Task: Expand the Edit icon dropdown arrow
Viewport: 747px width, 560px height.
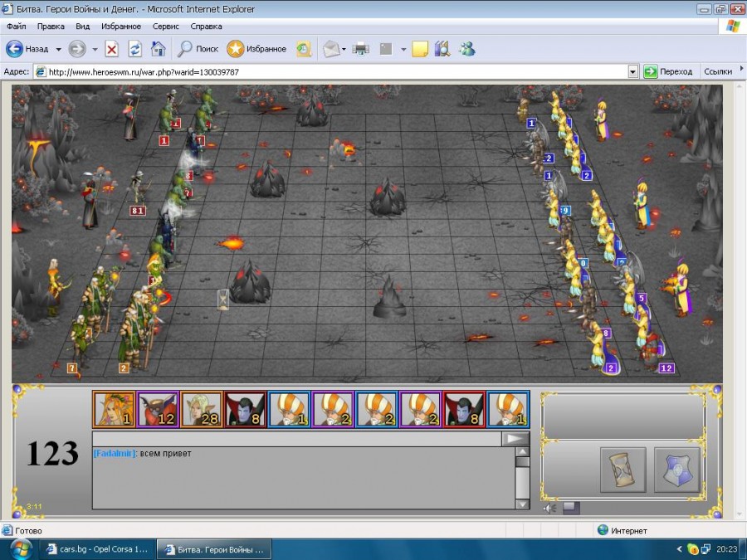Action: (x=403, y=49)
